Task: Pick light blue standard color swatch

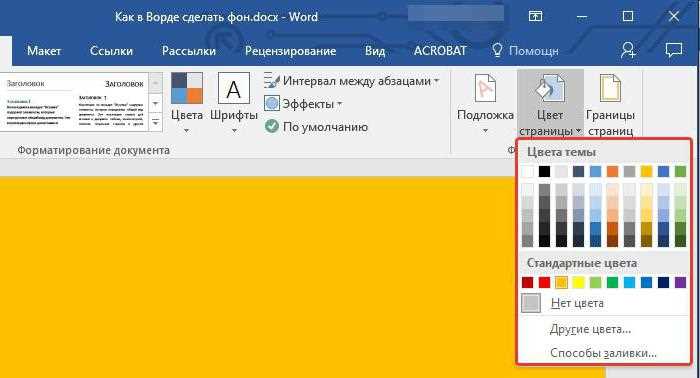Action: (x=629, y=282)
